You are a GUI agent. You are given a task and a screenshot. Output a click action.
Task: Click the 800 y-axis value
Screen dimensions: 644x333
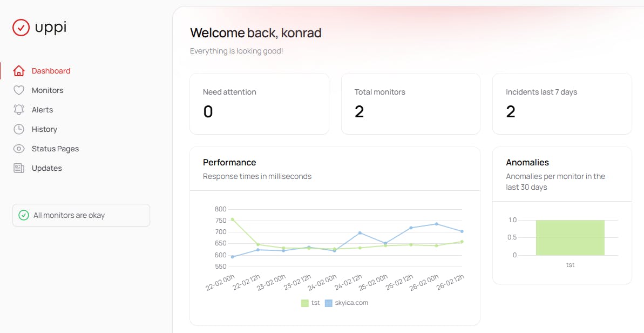(221, 209)
